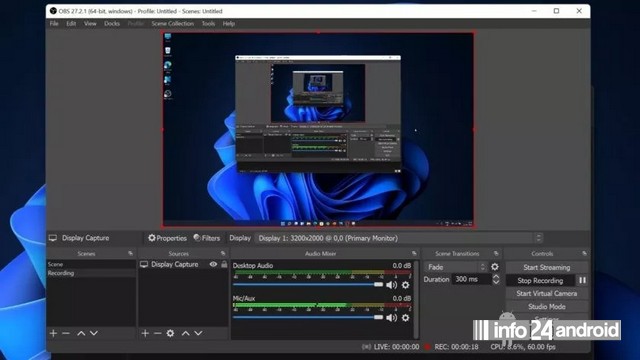
Task: Click Mic/Aux volume slider
Action: coord(308,317)
